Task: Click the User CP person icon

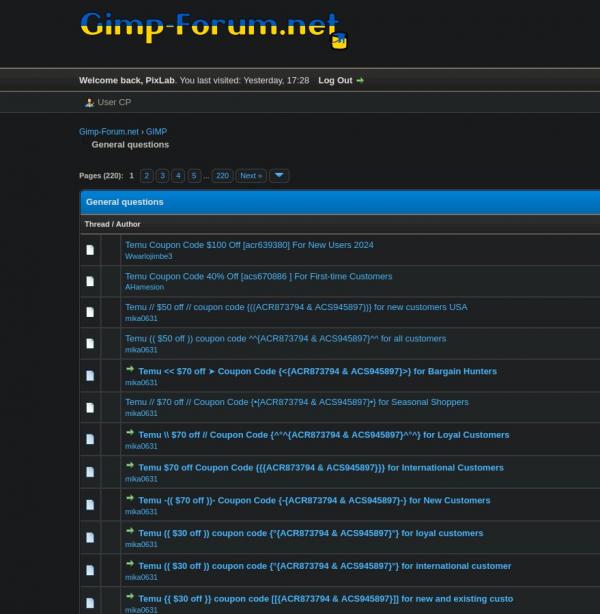Action: point(89,103)
